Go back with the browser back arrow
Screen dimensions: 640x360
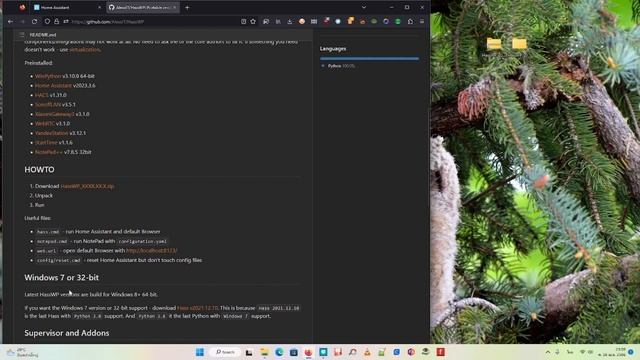pos(11,22)
